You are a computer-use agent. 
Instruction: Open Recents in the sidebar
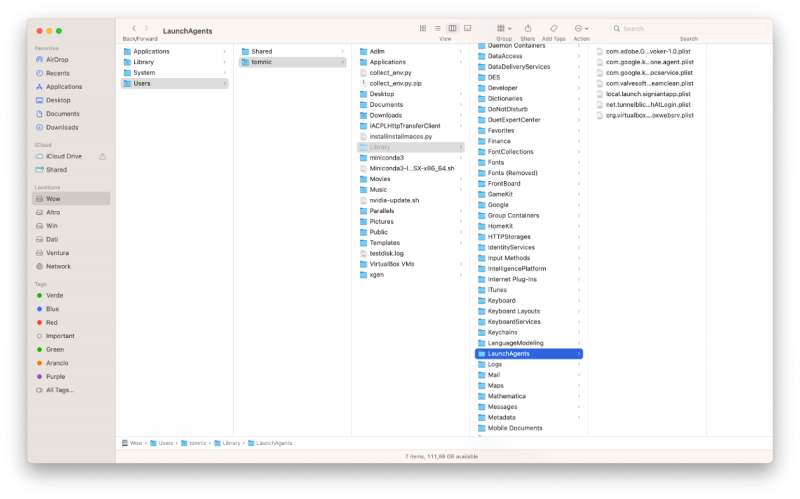[58, 73]
